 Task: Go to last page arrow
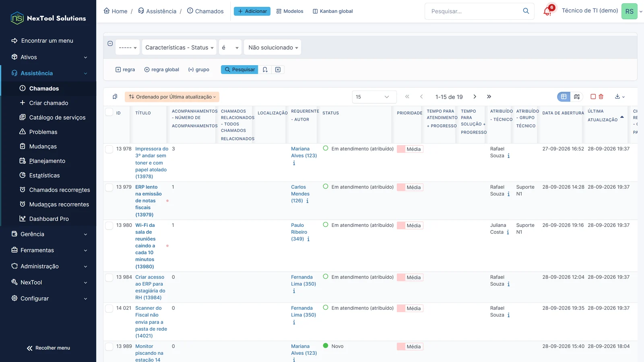pyautogui.click(x=489, y=97)
